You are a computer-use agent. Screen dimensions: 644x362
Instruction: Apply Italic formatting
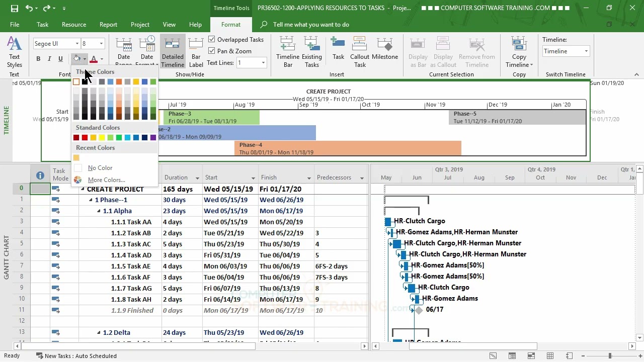click(49, 59)
